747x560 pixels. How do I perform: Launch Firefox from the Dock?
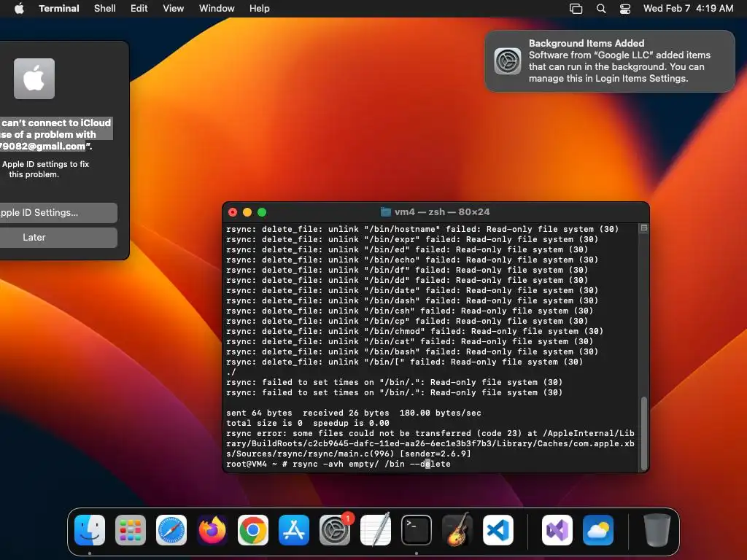pos(212,530)
